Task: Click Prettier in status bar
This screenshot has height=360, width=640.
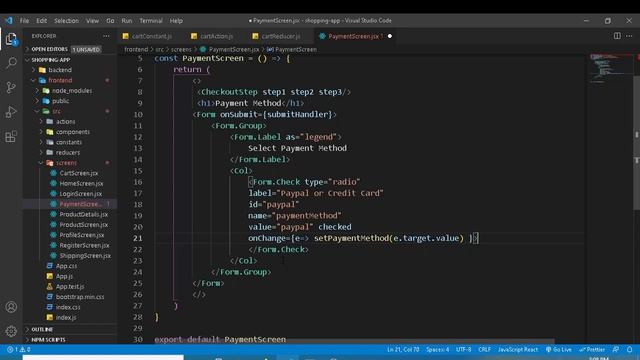Action: (592, 349)
